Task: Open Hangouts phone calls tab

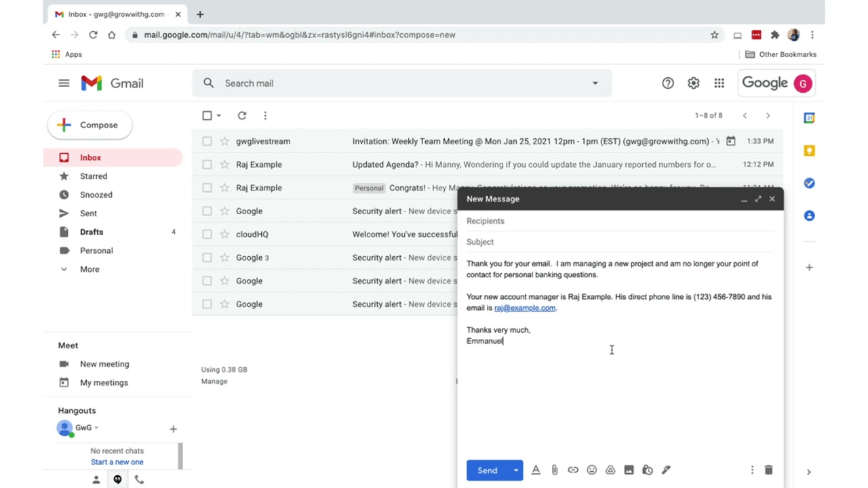Action: click(x=139, y=479)
